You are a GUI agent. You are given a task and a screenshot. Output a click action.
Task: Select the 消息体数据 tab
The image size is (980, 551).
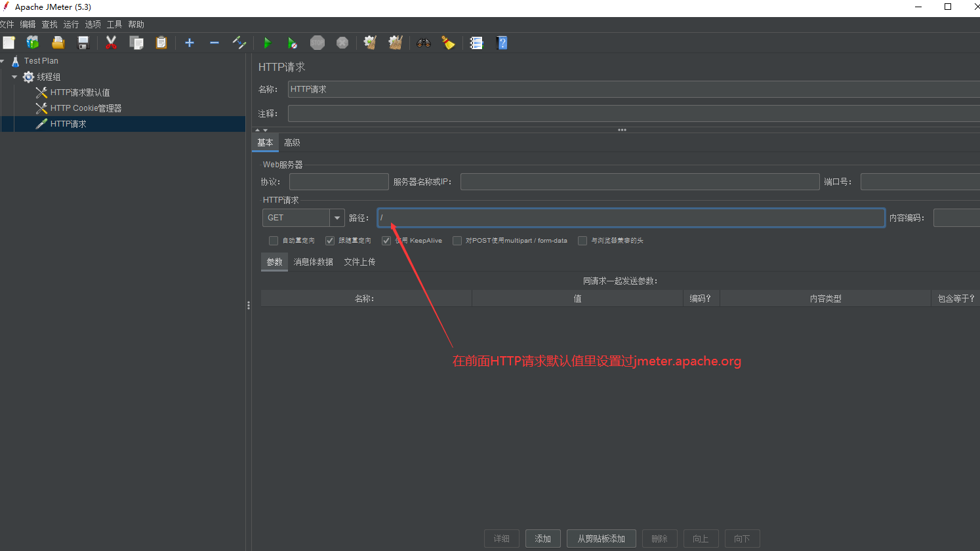(314, 262)
